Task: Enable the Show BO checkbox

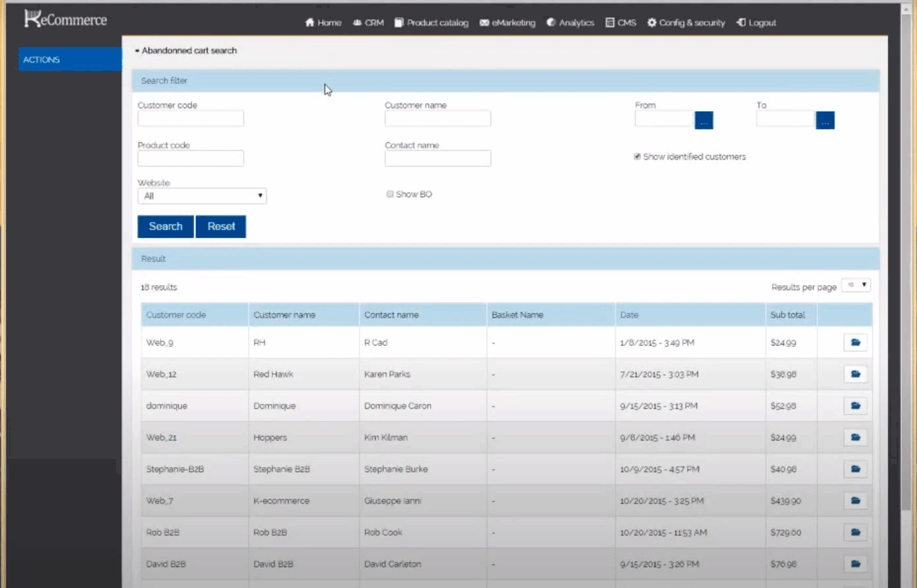Action: pyautogui.click(x=390, y=194)
